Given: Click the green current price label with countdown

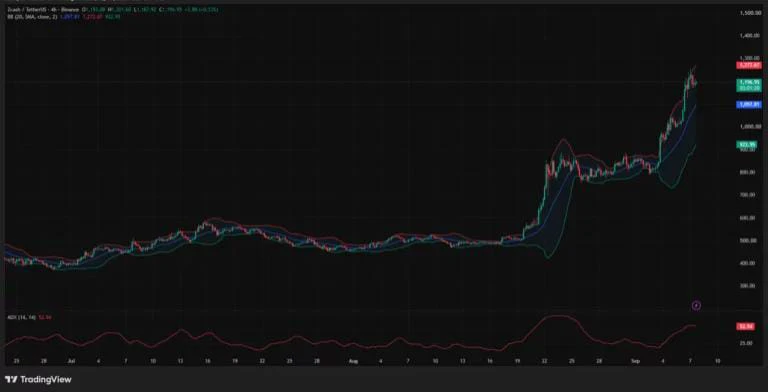Looking at the screenshot, I should [749, 85].
